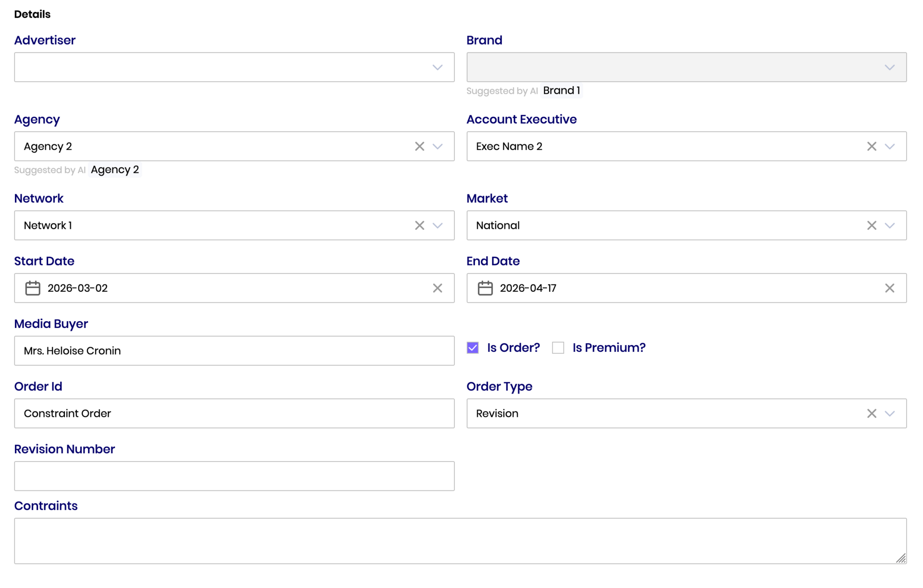Click the Contraints textarea resize handle

[x=901, y=558]
